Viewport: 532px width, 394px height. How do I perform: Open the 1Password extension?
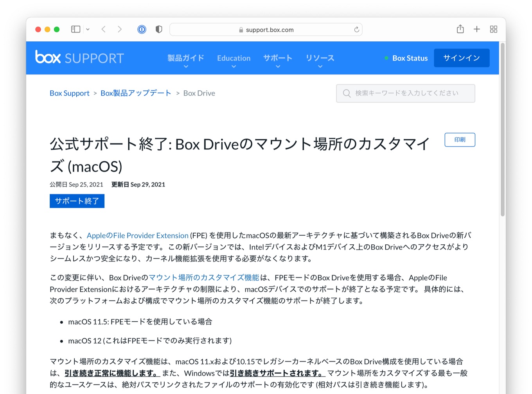tap(141, 29)
